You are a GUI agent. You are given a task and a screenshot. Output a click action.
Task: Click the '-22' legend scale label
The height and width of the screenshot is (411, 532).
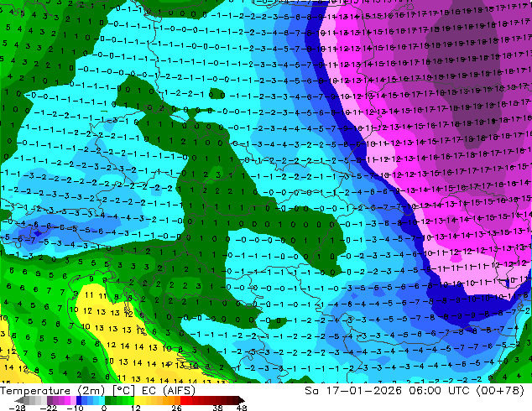(49, 408)
